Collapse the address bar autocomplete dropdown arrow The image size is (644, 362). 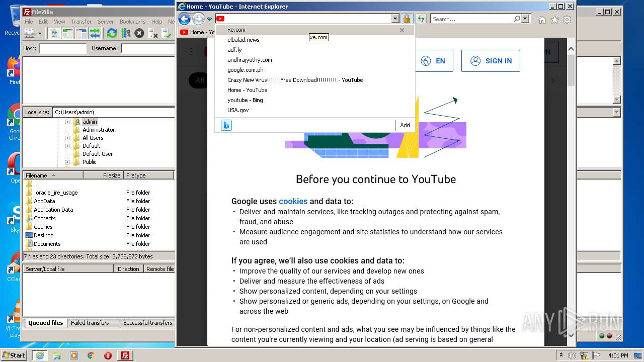(395, 19)
